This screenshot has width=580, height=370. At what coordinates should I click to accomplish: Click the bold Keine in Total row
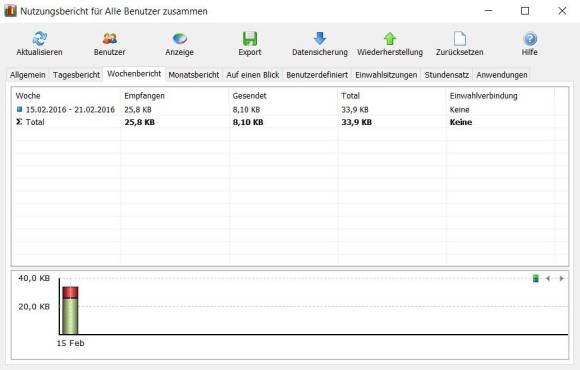coord(461,122)
